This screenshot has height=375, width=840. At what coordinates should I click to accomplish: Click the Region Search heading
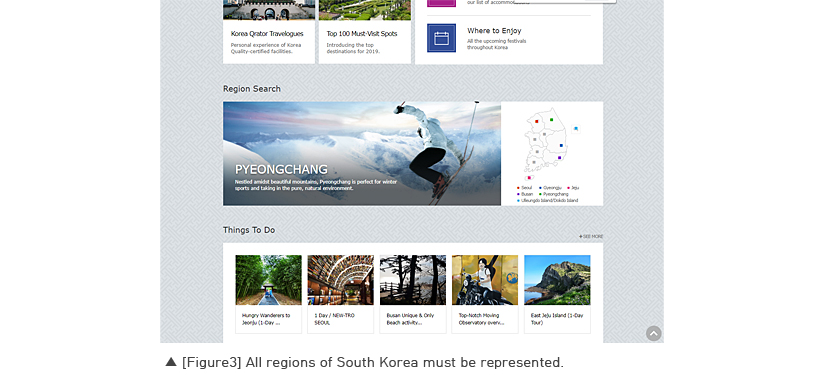pyautogui.click(x=252, y=89)
